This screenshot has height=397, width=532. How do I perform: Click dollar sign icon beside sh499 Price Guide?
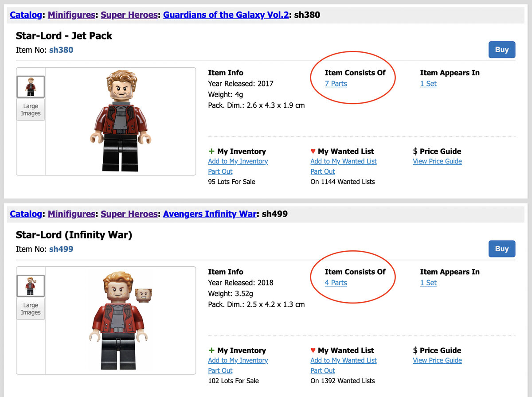415,350
